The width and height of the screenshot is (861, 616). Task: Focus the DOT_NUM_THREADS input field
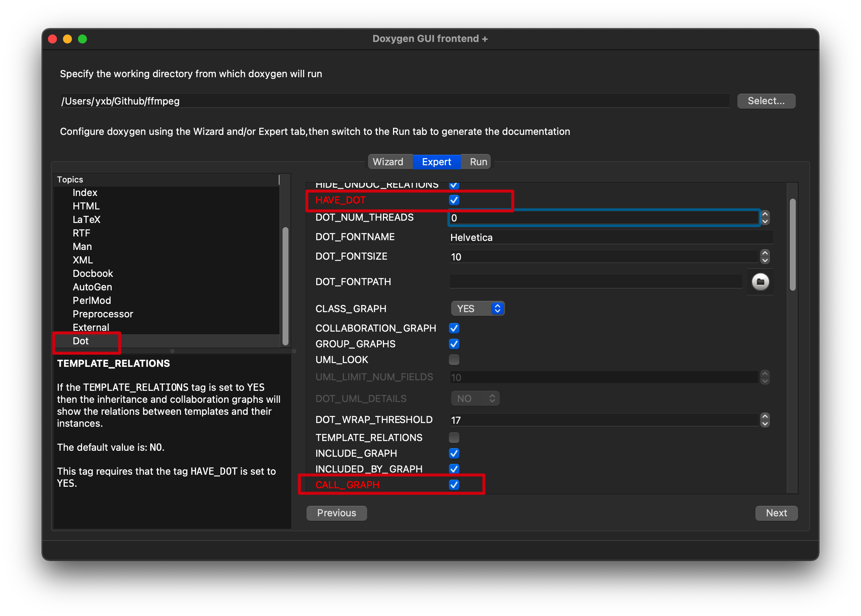click(604, 218)
